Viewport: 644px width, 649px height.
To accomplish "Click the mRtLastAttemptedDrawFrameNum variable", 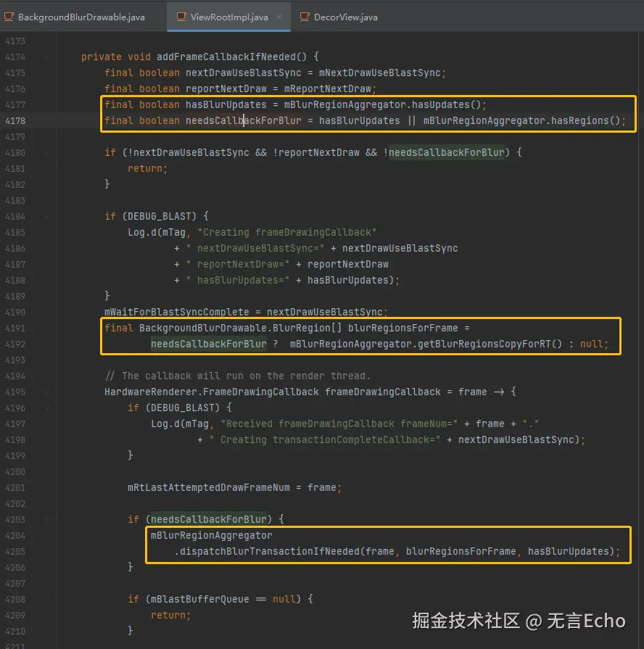I will 209,487.
